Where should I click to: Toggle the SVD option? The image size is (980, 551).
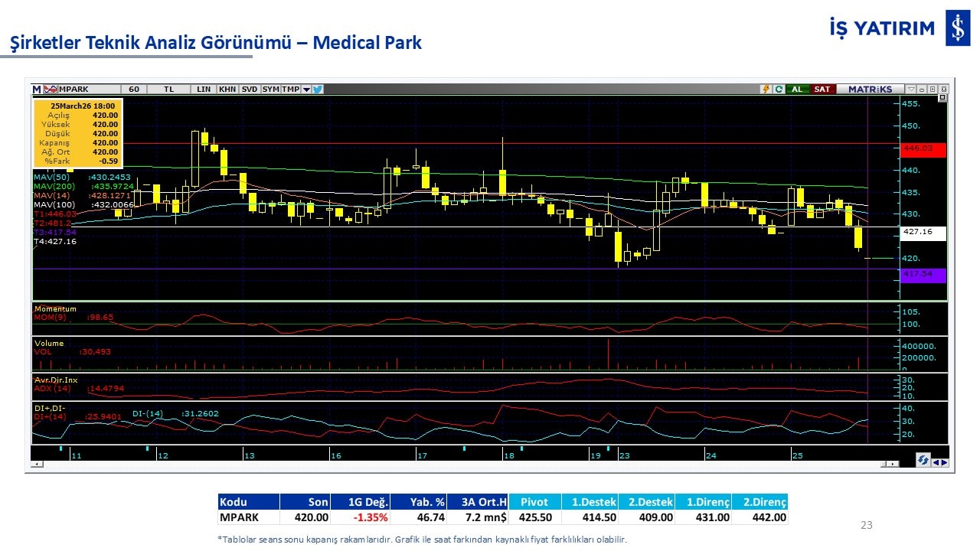pyautogui.click(x=250, y=90)
